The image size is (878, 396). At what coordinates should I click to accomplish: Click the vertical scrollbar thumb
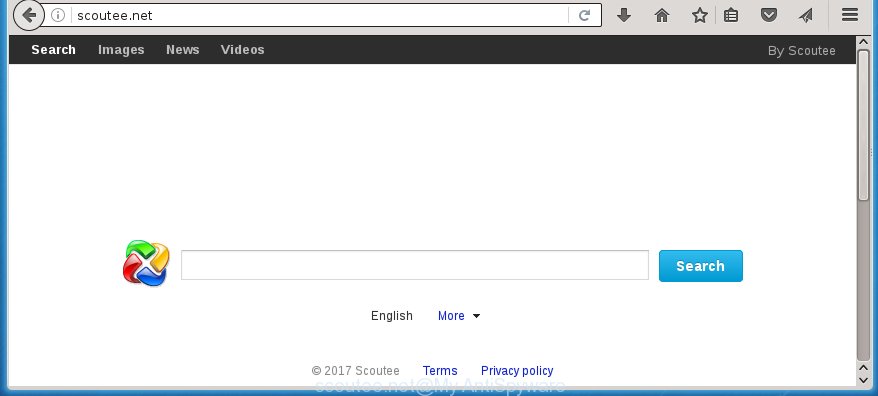pos(863,124)
